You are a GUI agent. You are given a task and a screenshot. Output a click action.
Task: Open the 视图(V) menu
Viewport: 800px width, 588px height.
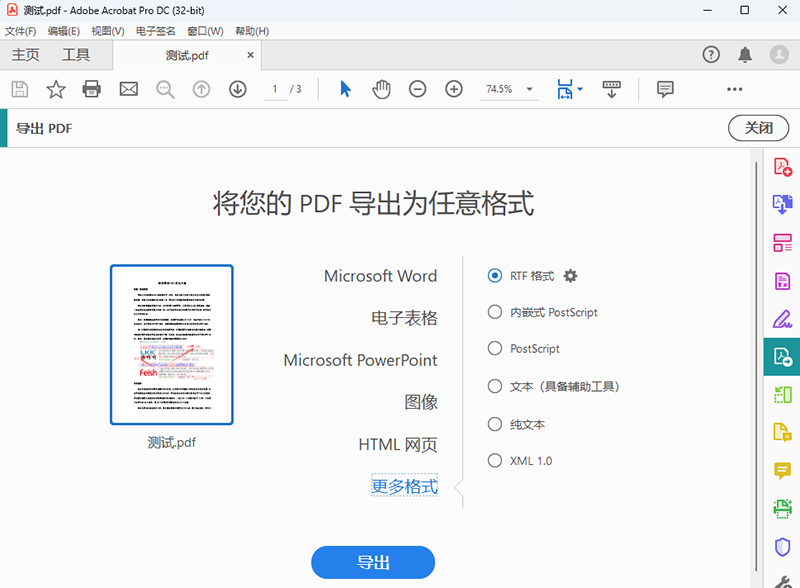coord(108,31)
